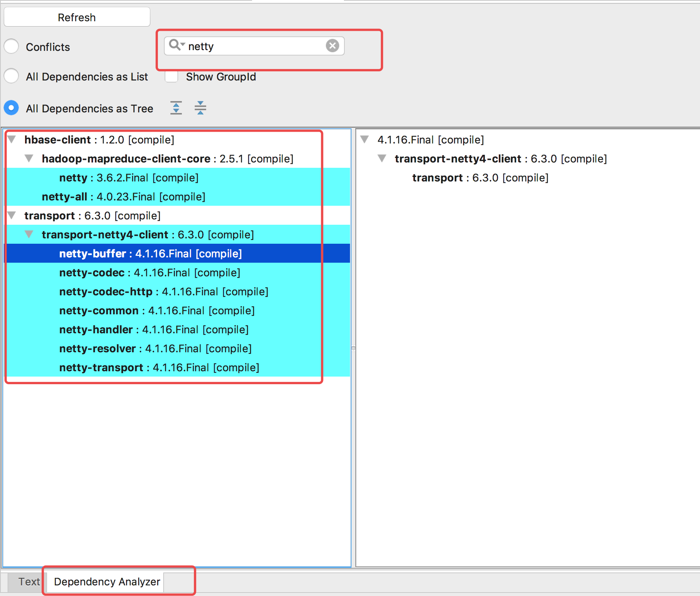
Task: Select transport : 6.3.0 row in left tree
Action: click(177, 215)
